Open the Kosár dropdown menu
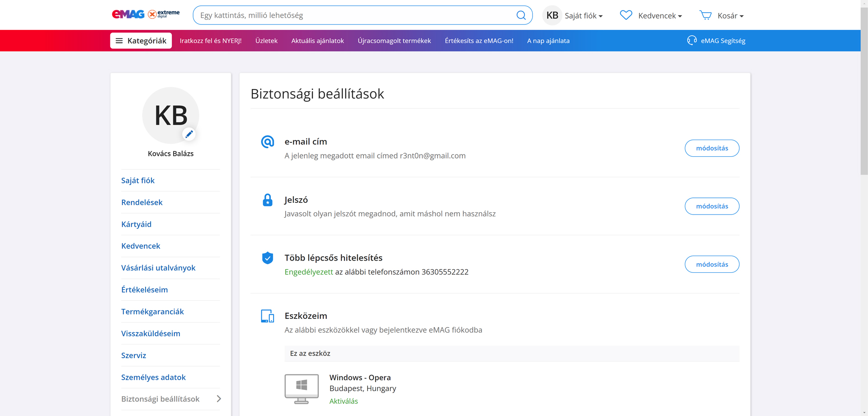The height and width of the screenshot is (416, 868). [730, 16]
